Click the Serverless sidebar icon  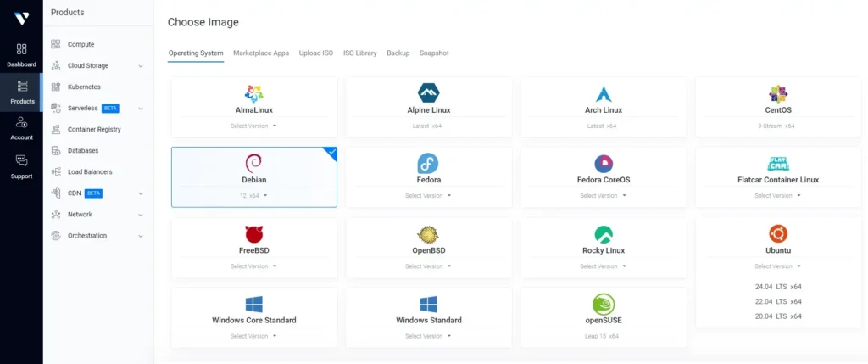pyautogui.click(x=56, y=108)
